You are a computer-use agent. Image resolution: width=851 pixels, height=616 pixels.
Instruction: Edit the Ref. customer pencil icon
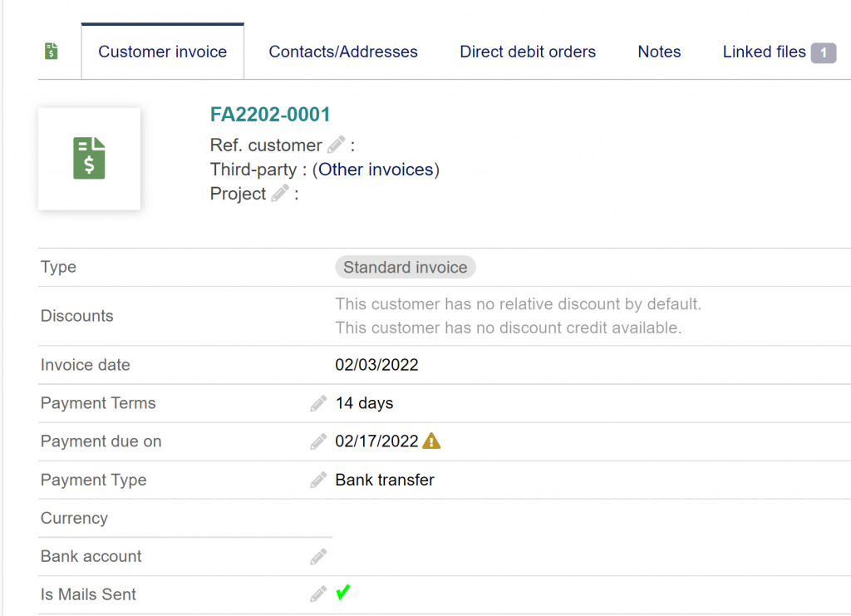(336, 145)
